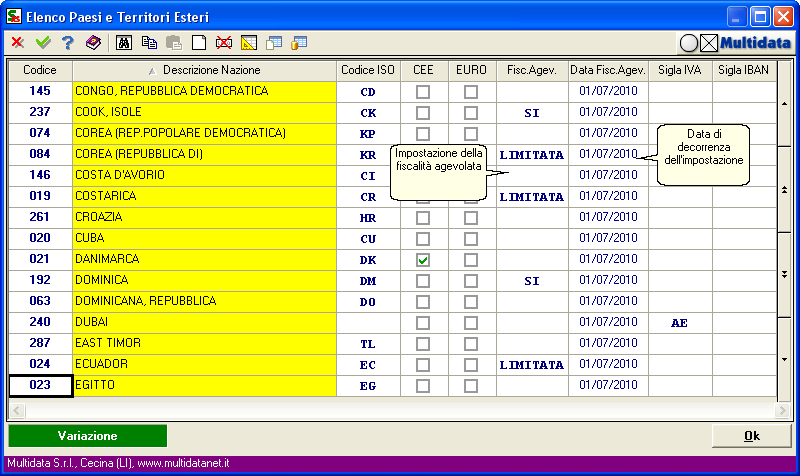Click the binoculars search icon
The height and width of the screenshot is (476, 800).
[124, 43]
